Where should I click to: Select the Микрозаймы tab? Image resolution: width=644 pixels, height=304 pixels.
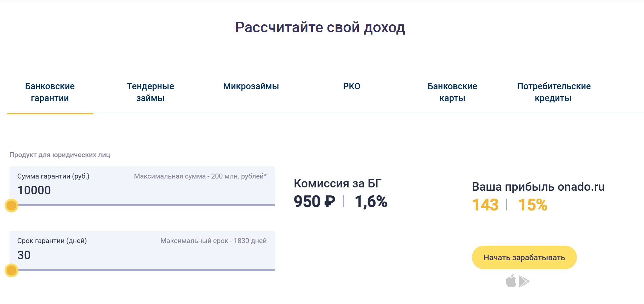tap(251, 86)
